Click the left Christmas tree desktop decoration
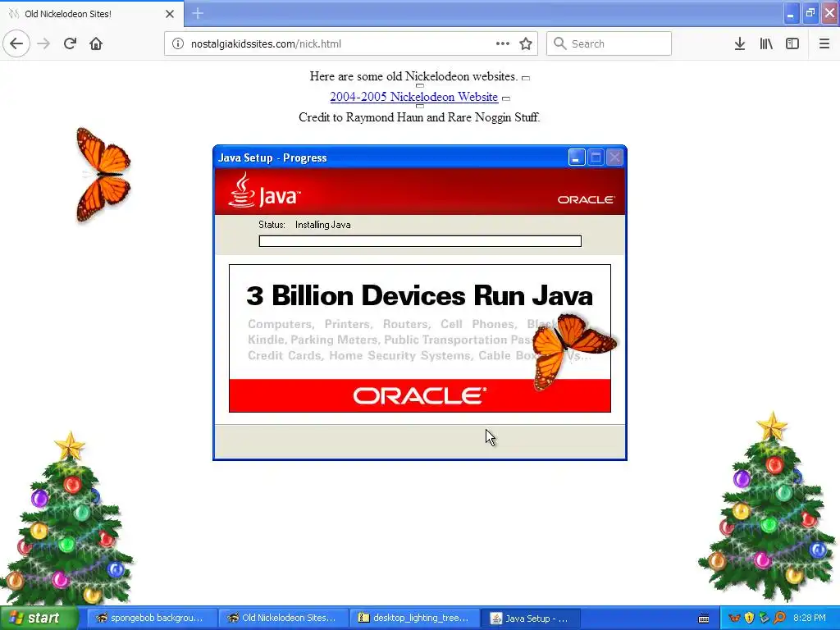 66,519
